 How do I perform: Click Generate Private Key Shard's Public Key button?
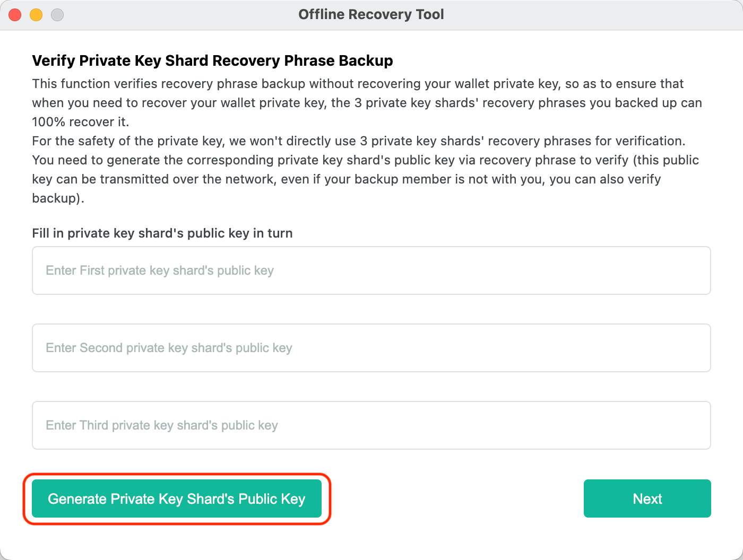click(x=177, y=498)
